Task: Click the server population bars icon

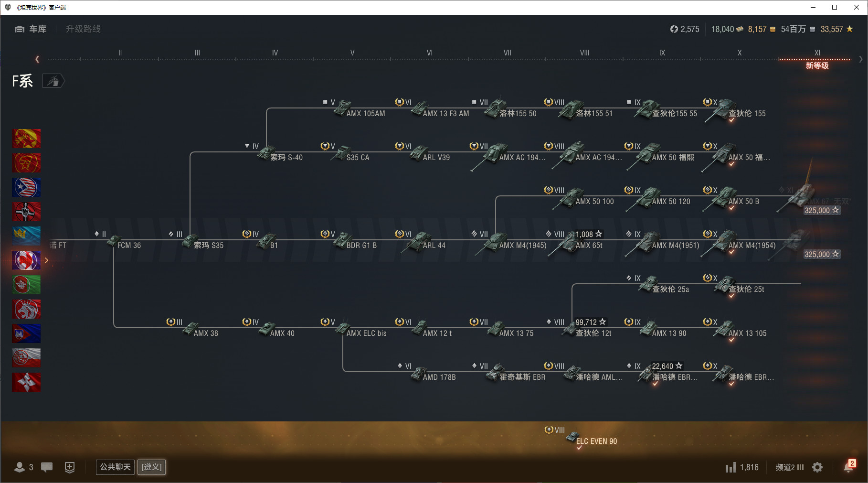Action: (730, 467)
